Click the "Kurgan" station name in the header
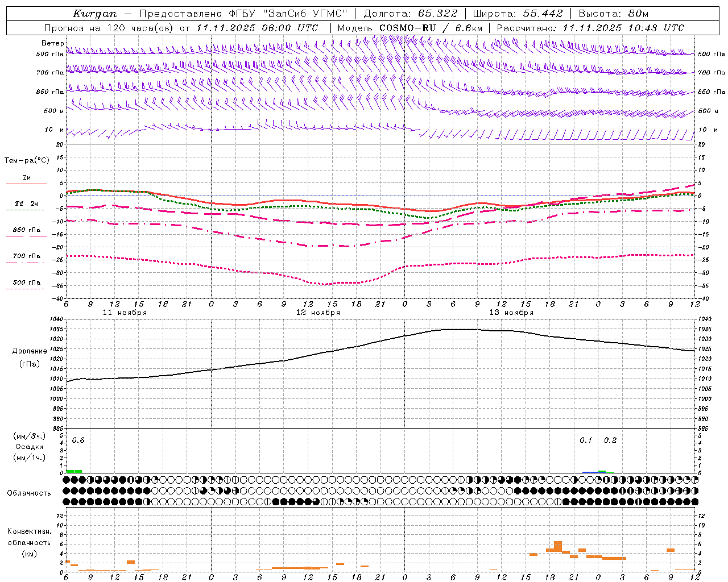728x582 pixels. pyautogui.click(x=95, y=14)
